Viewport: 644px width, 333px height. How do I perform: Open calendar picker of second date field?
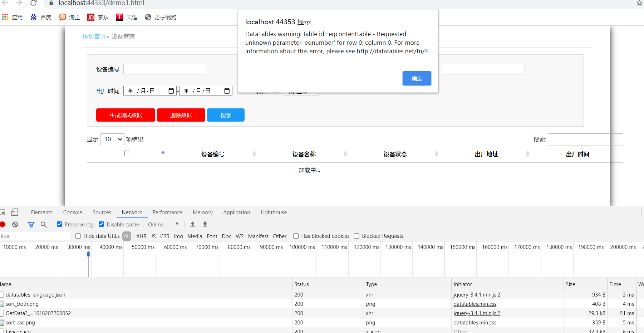pyautogui.click(x=227, y=91)
